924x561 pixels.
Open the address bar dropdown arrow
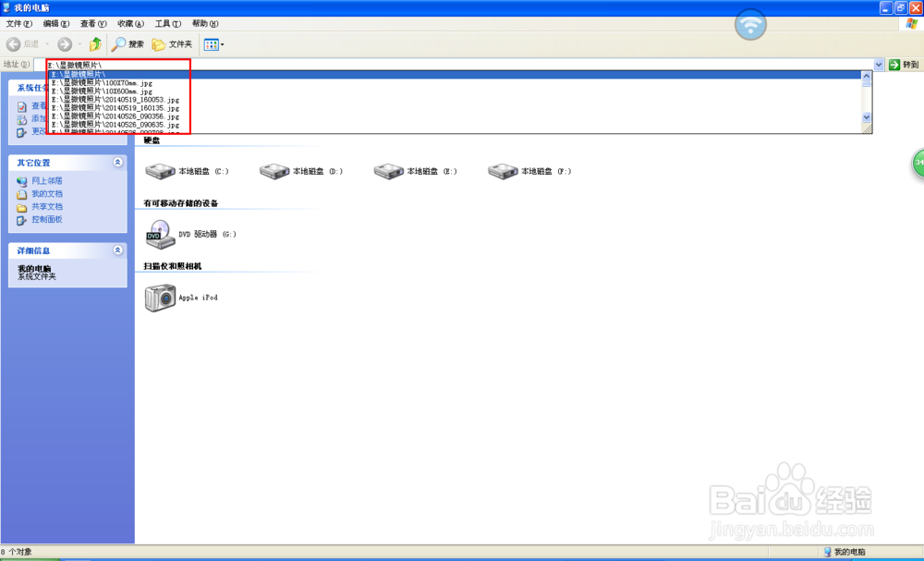tap(879, 64)
